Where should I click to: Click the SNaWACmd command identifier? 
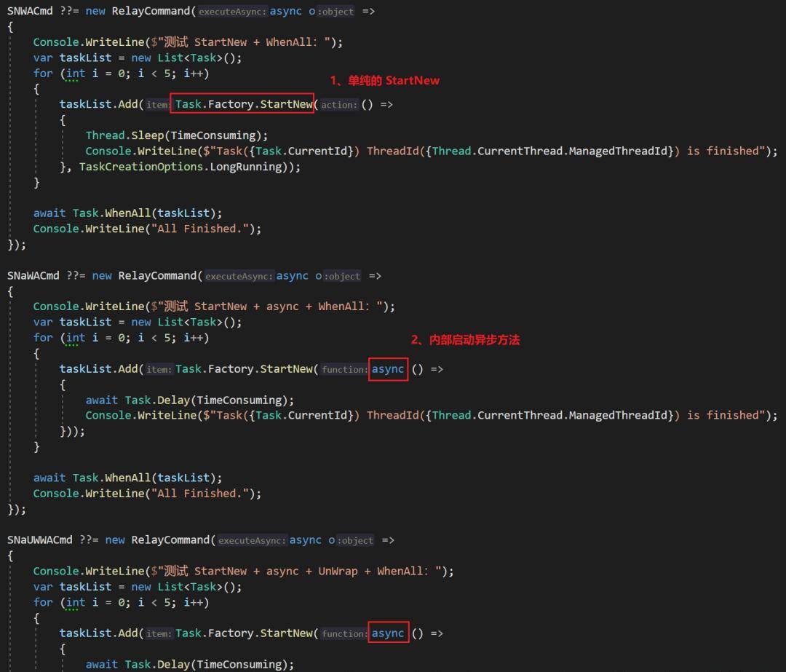(33, 276)
